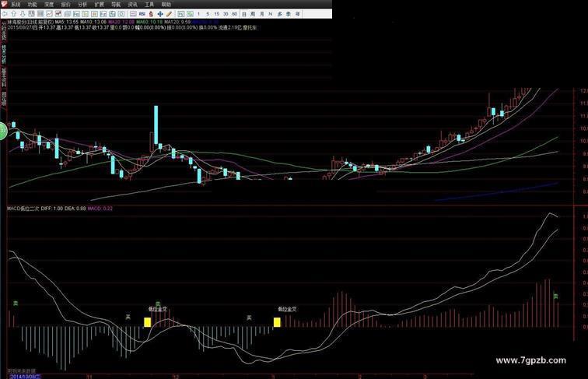This screenshot has width=588, height=379.
Task: Open the 帮助 menu
Action: pyautogui.click(x=166, y=5)
